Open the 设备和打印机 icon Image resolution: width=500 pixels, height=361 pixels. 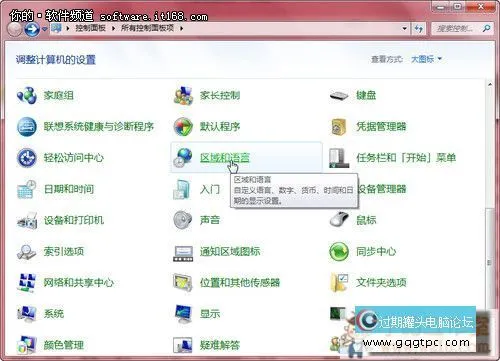pos(27,220)
